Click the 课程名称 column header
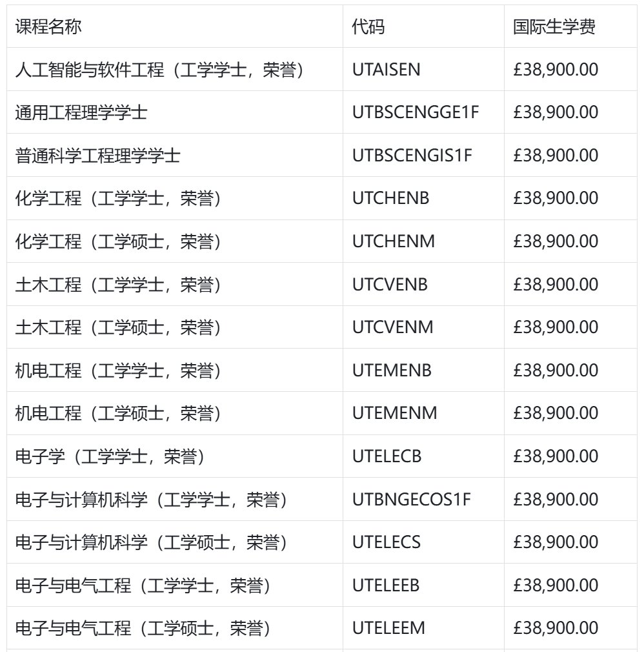 click(x=48, y=27)
